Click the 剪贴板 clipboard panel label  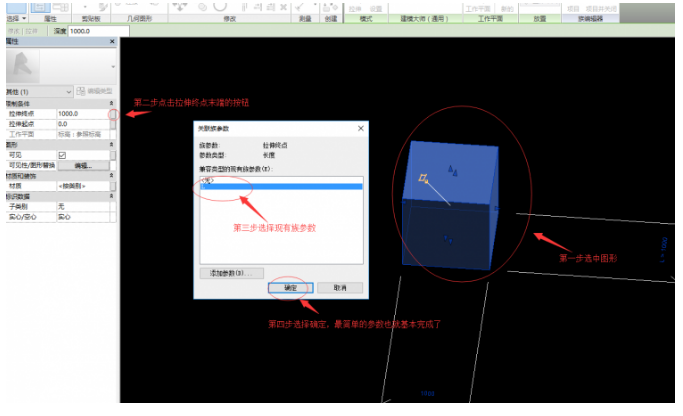tap(91, 19)
